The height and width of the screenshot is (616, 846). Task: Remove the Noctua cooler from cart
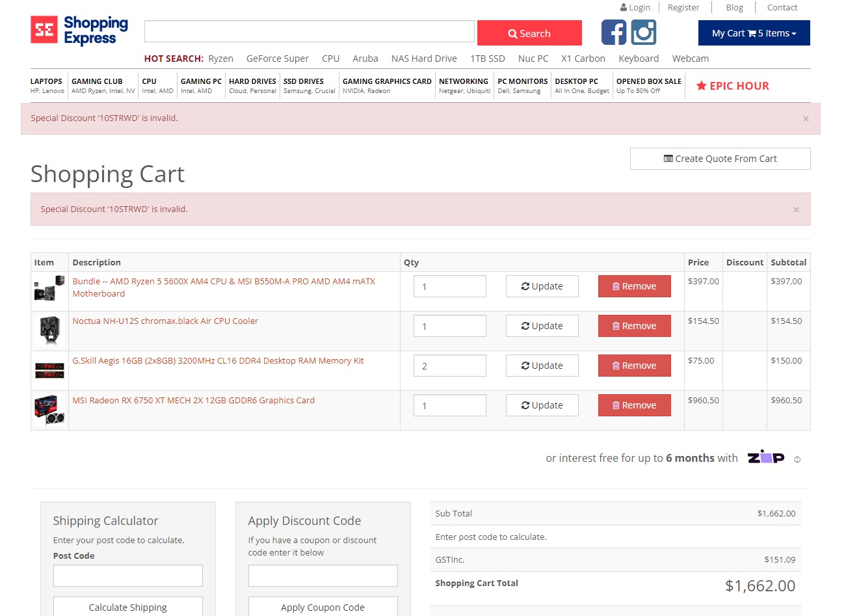635,326
